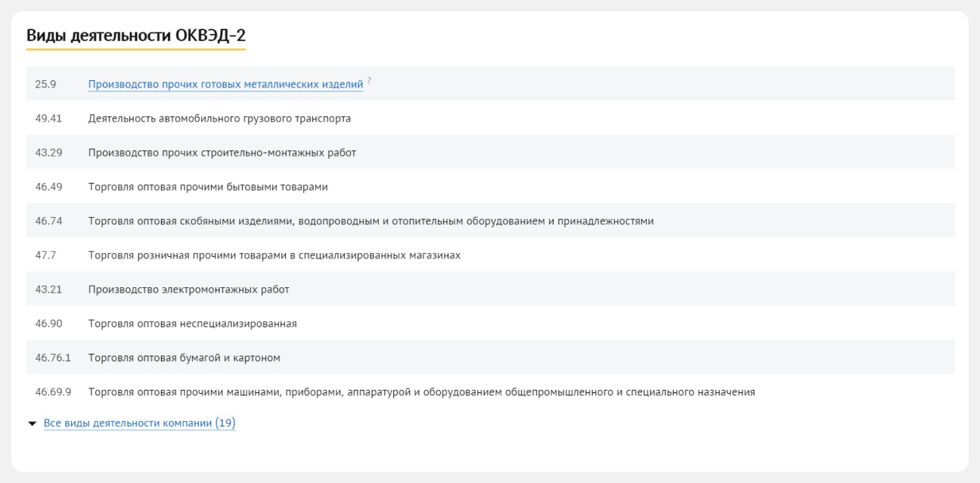Click the wholesale hardware and plumbing equipment entry
The width and height of the screenshot is (980, 483).
point(371,221)
